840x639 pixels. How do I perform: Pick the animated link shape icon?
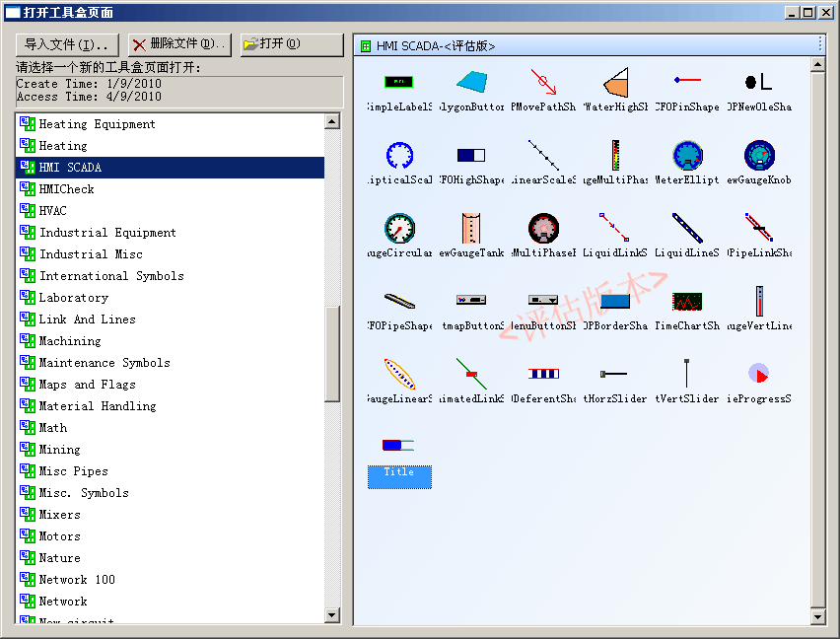coord(471,375)
